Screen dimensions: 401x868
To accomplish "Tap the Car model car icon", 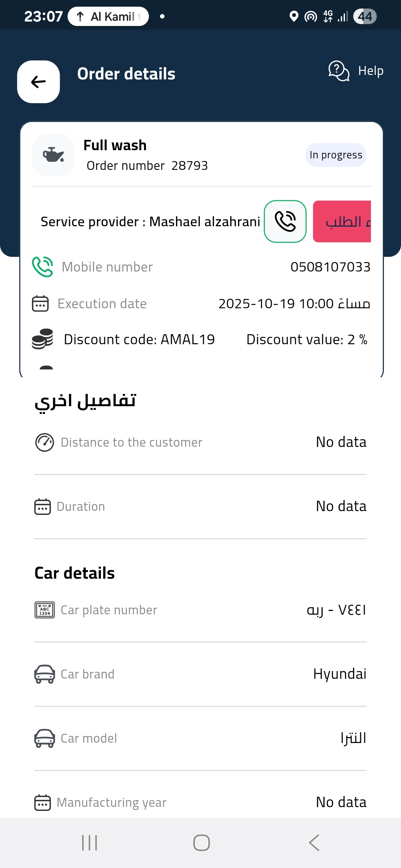I will [x=45, y=738].
